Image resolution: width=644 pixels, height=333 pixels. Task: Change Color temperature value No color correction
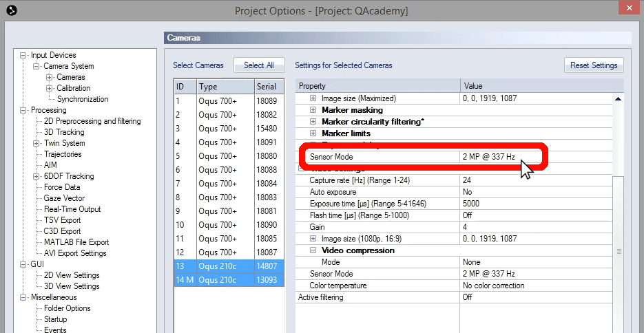536,286
